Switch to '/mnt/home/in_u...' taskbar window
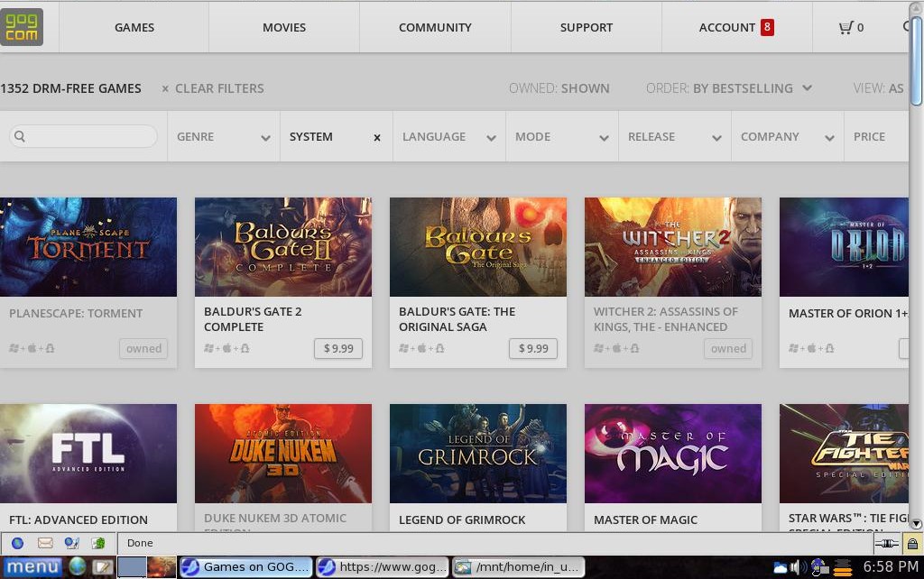Viewport: 924px width, 579px height. [519, 566]
